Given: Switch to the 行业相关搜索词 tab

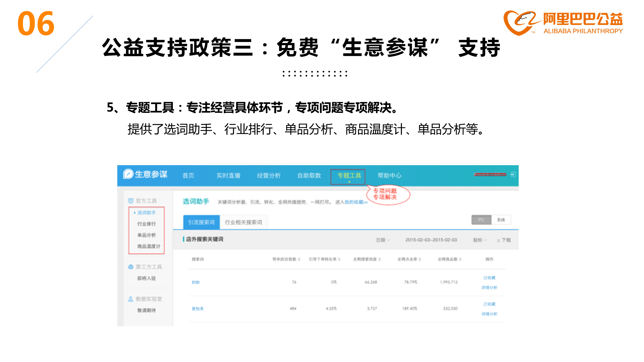Looking at the screenshot, I should pyautogui.click(x=244, y=222).
